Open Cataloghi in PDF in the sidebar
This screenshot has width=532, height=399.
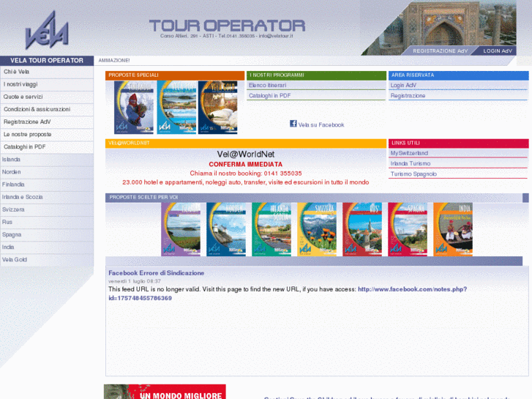pyautogui.click(x=47, y=147)
